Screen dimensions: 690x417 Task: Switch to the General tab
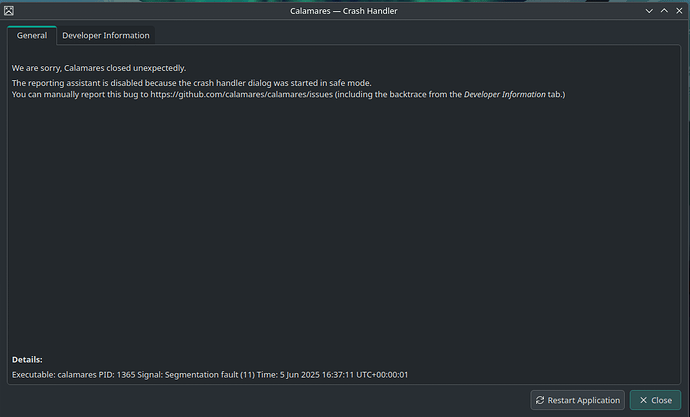[32, 36]
